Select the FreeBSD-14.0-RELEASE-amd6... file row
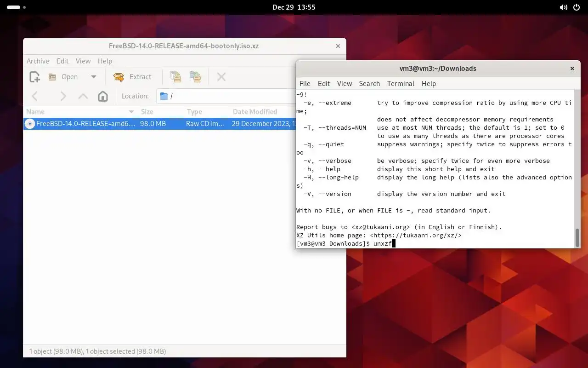The width and height of the screenshot is (588, 368). (x=159, y=124)
